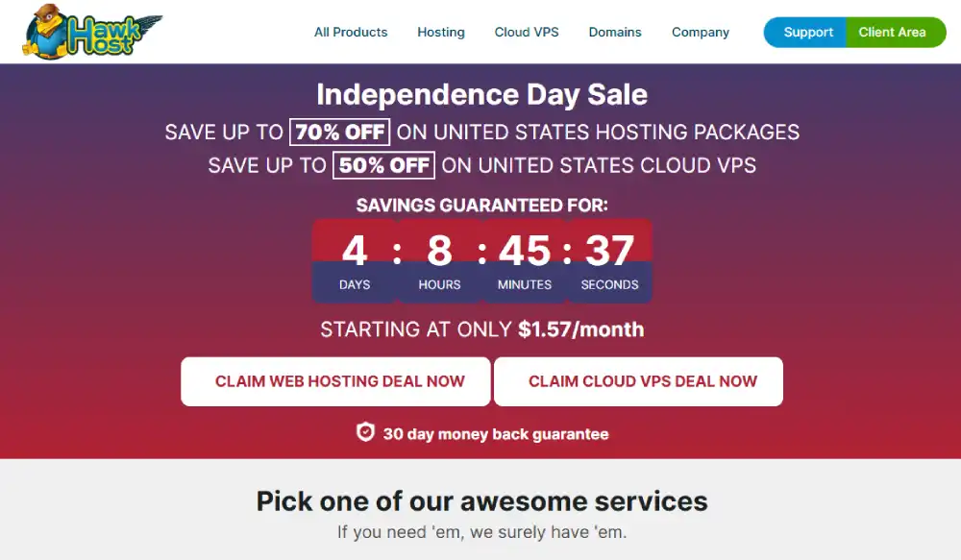Viewport: 961px width, 560px height.
Task: Click the Hawk Host logo
Action: (92, 32)
